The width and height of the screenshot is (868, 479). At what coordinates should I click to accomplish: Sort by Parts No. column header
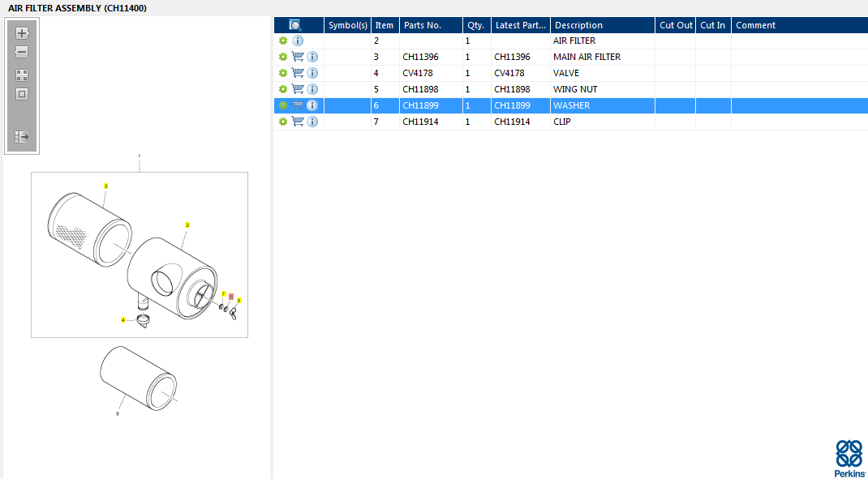[x=432, y=25]
